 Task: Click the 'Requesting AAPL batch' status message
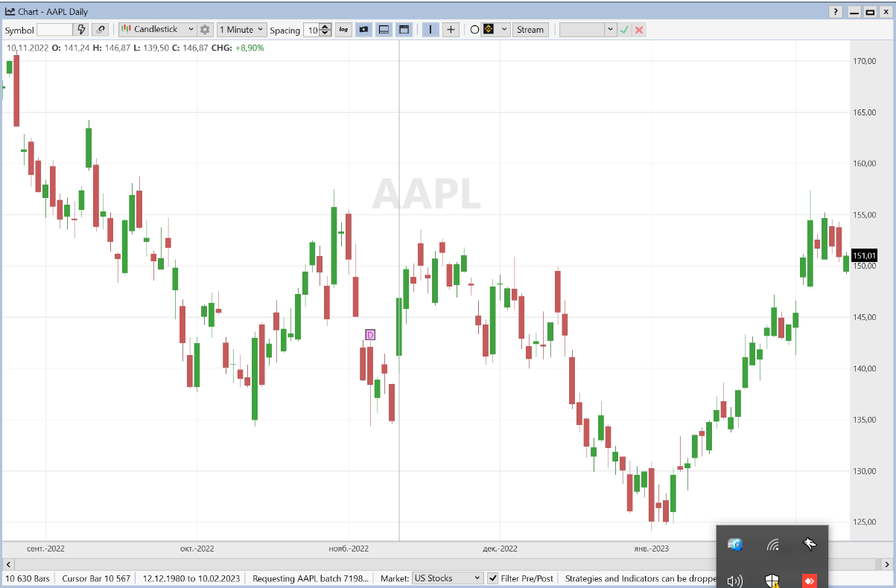pyautogui.click(x=311, y=578)
